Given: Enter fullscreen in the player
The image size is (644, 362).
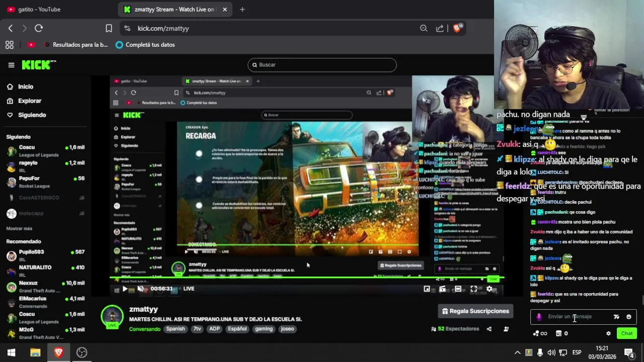Looking at the screenshot, I should coord(473,289).
